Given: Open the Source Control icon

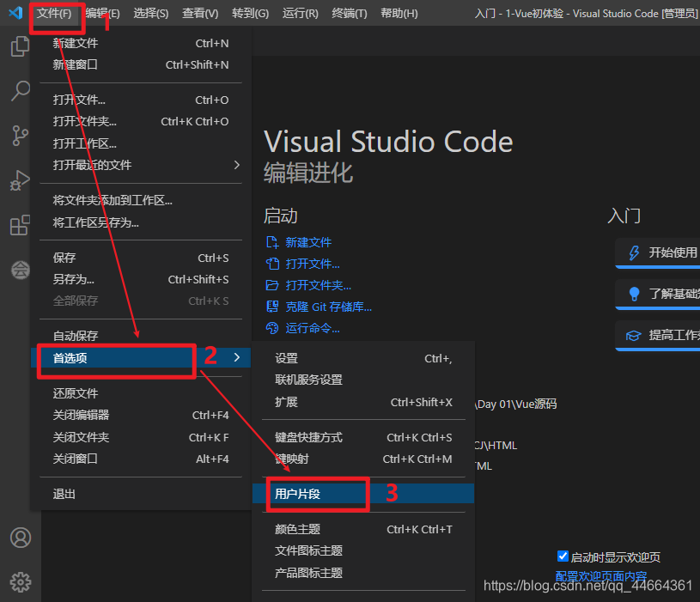Looking at the screenshot, I should pos(20,136).
